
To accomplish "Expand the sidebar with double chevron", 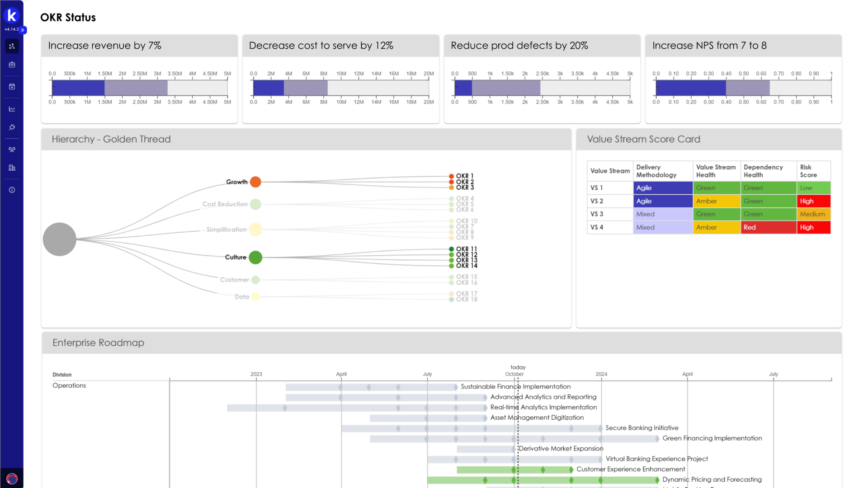I will pos(23,30).
